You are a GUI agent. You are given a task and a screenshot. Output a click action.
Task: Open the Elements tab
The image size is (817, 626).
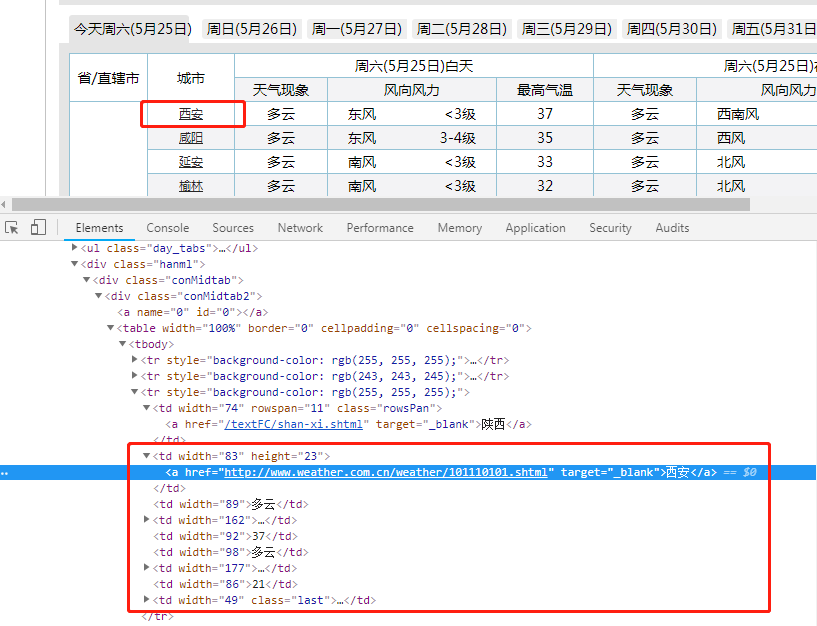[x=99, y=228]
